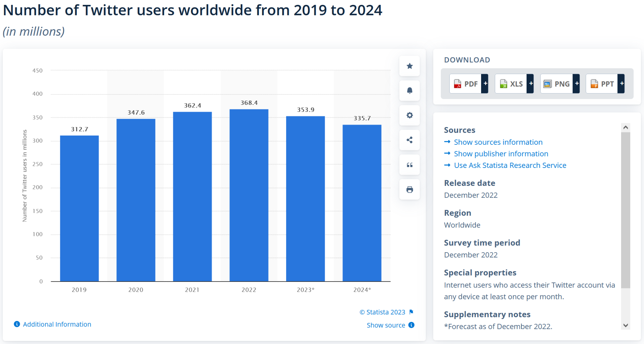Click the Special properties heading

480,273
